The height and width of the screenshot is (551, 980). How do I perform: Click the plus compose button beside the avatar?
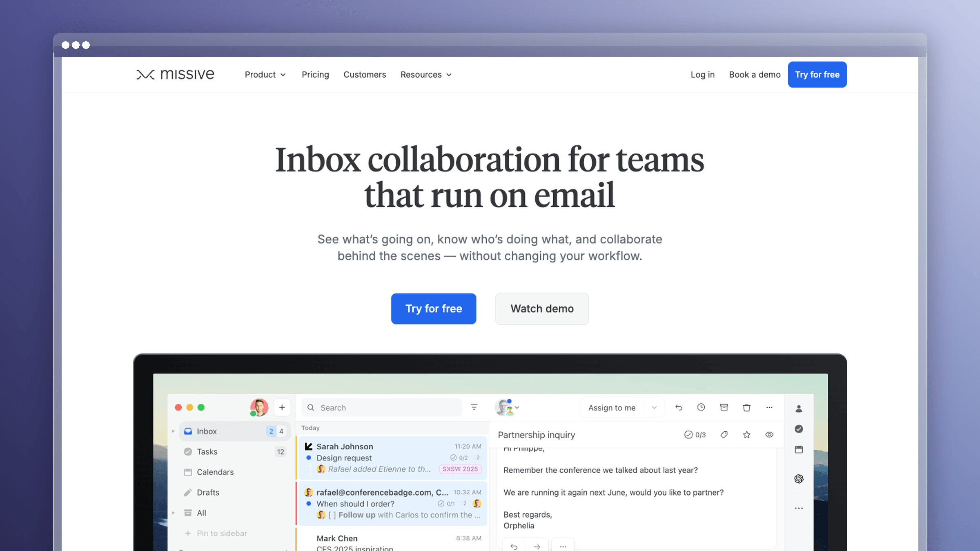pyautogui.click(x=282, y=407)
